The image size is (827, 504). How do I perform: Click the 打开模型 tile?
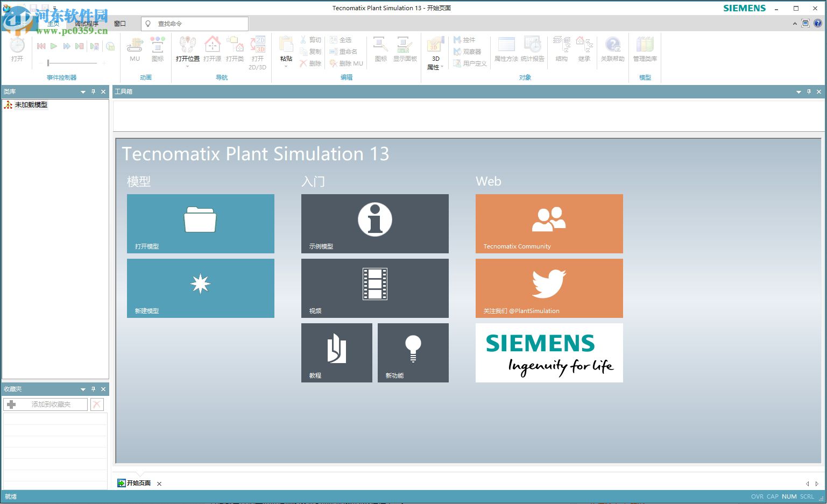[201, 224]
